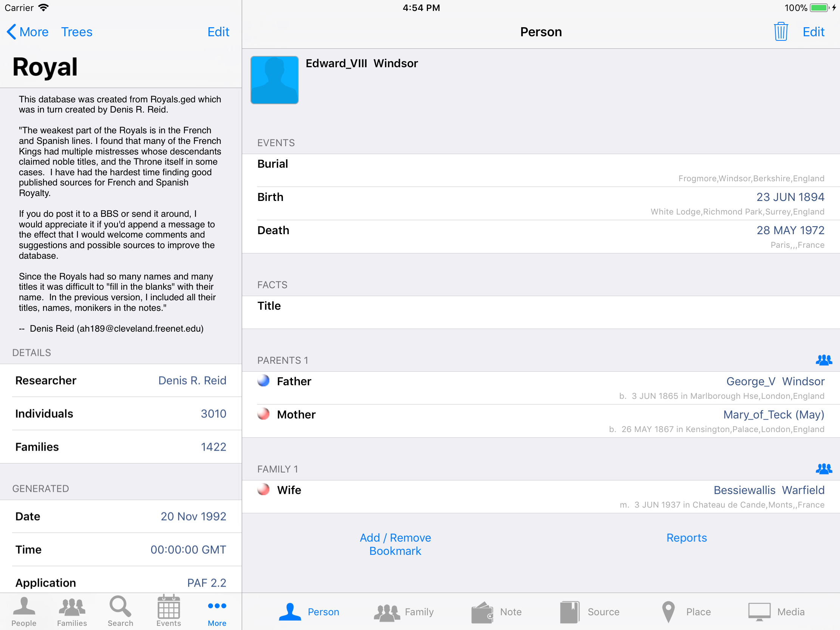The image size is (840, 630).
Task: Tap the trash delete icon
Action: pos(780,31)
